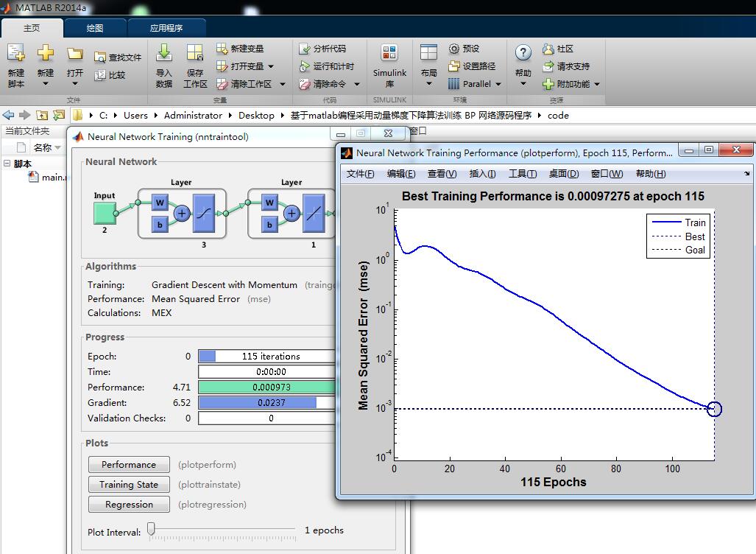The height and width of the screenshot is (554, 756).
Task: Select the main file in the file list
Action: [47, 177]
